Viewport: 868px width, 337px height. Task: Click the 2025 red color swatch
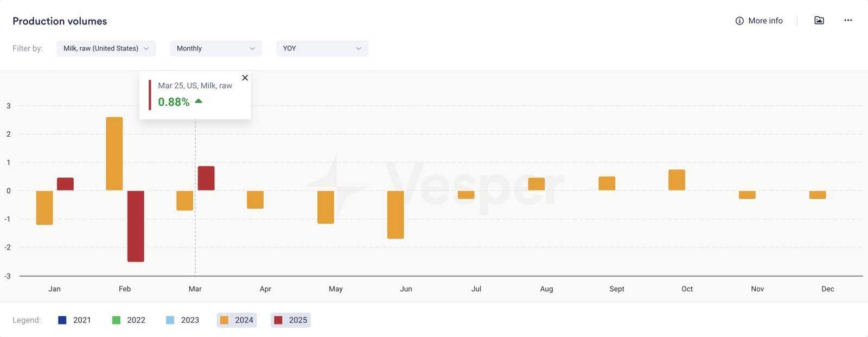click(x=278, y=320)
